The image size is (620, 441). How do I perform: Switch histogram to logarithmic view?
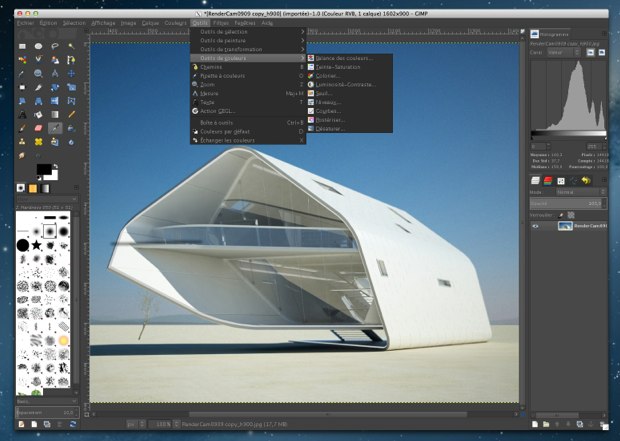[601, 52]
